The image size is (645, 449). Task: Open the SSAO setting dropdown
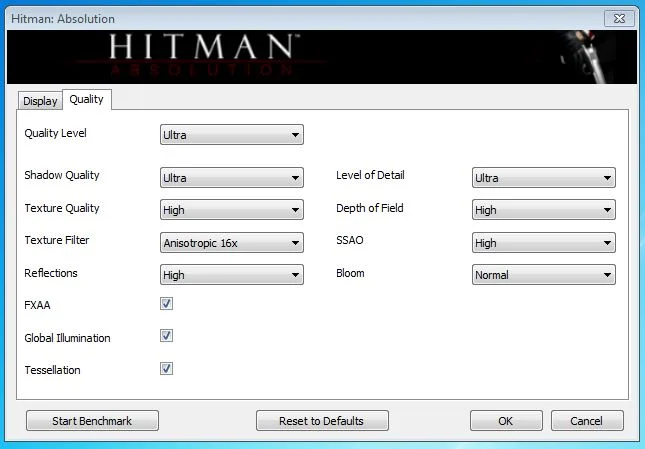543,243
